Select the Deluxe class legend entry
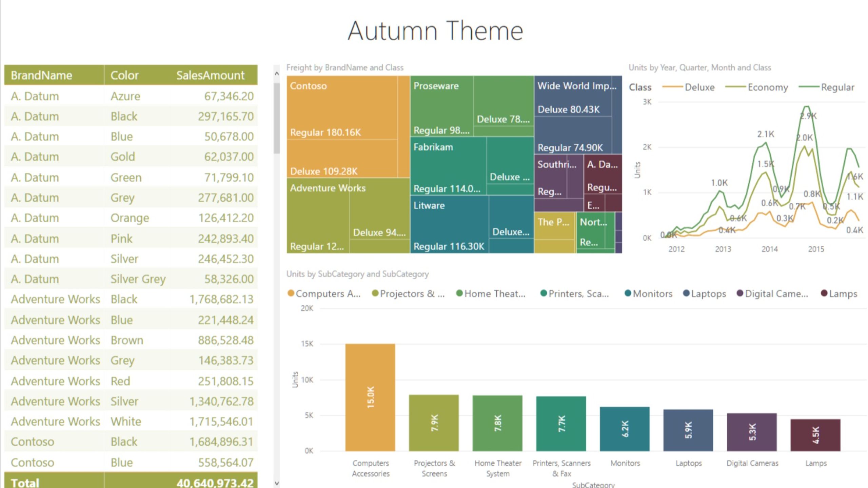This screenshot has width=868, height=488. (688, 87)
